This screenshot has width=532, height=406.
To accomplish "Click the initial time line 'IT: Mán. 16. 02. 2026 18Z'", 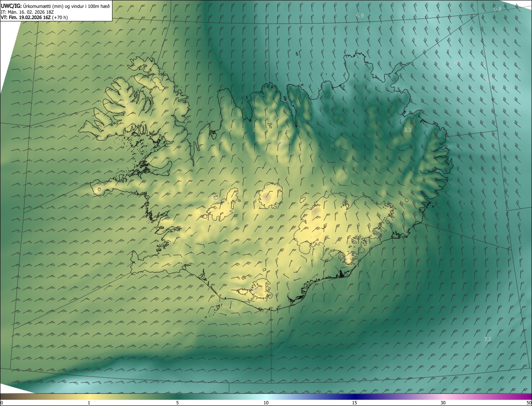I will (27, 12).
